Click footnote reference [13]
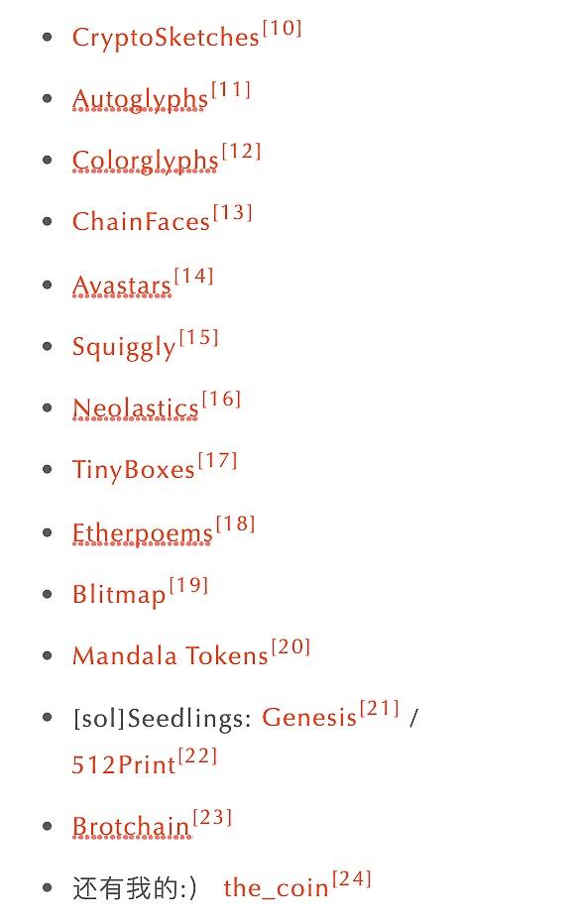 click(233, 212)
